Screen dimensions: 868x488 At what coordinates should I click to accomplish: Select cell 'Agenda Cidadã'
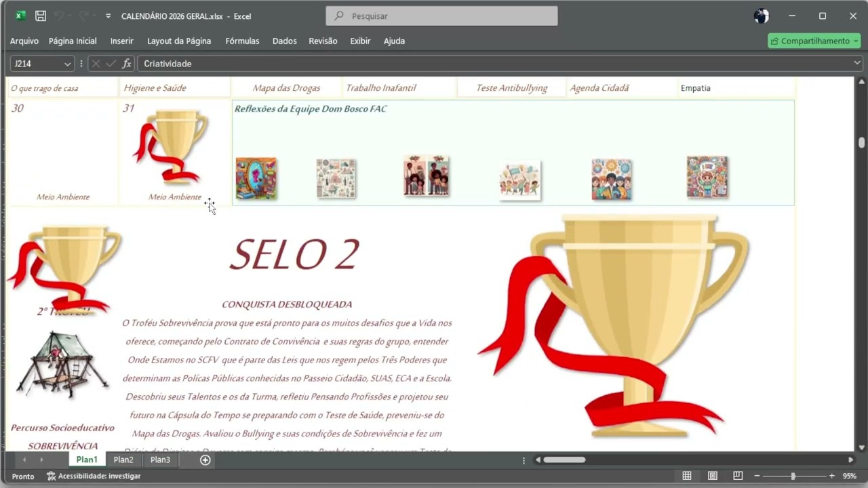click(623, 88)
